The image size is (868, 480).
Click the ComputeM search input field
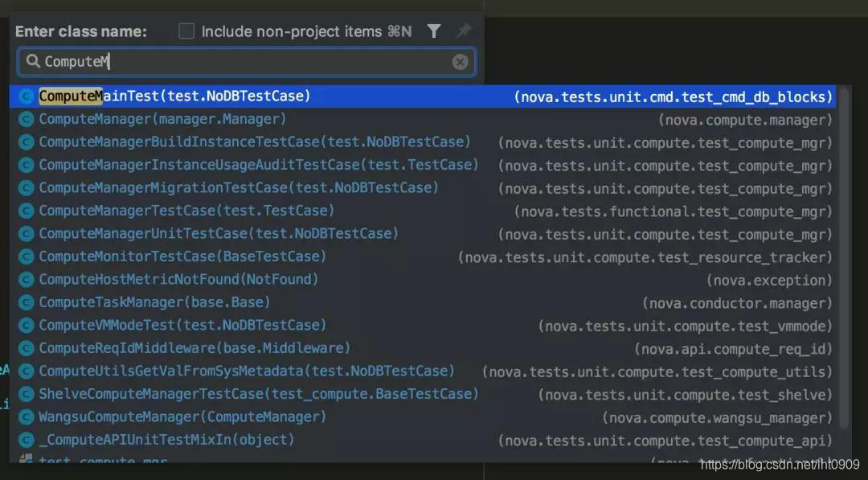[x=247, y=61]
